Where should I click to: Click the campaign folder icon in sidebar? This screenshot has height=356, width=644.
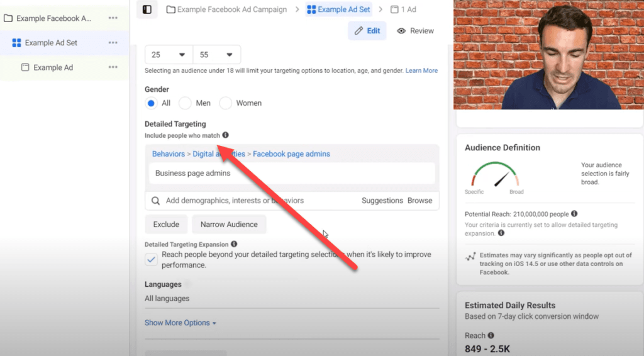pyautogui.click(x=8, y=18)
